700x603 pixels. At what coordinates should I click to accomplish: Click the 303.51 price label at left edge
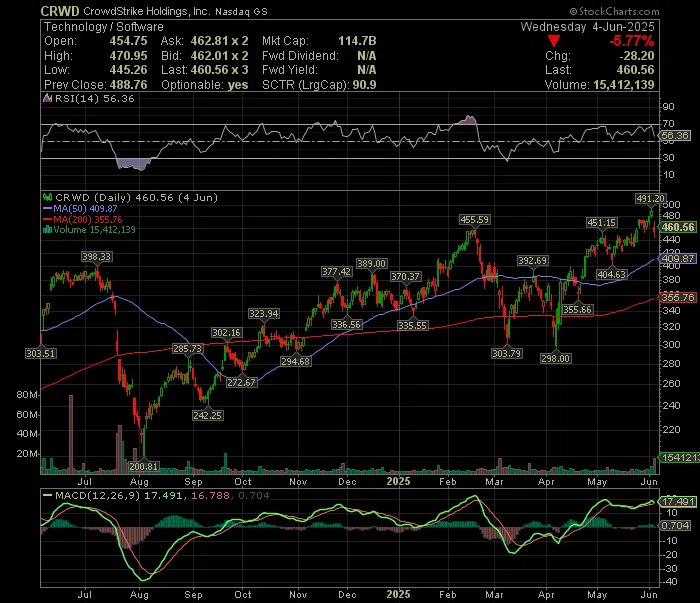coord(41,353)
